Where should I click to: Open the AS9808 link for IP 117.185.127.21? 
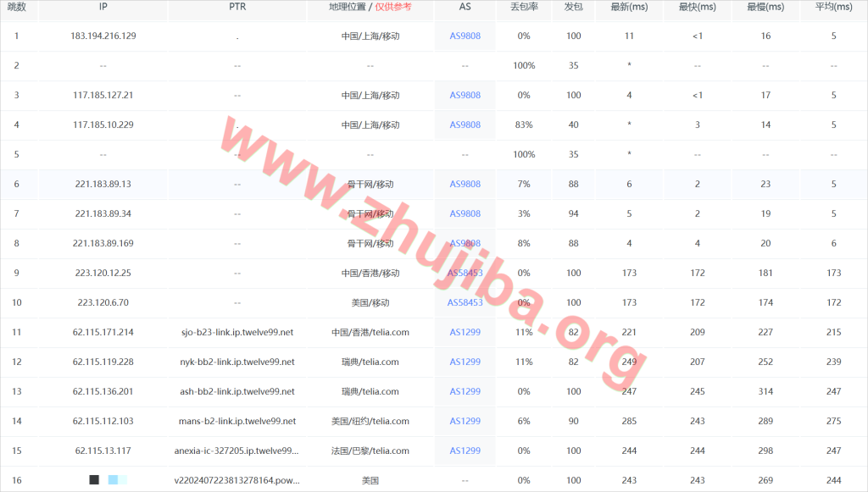465,96
